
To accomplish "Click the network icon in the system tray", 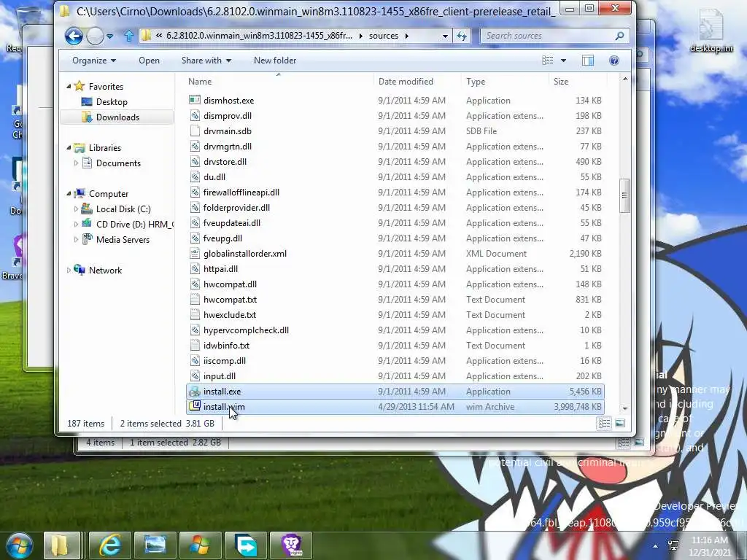I will 673,545.
